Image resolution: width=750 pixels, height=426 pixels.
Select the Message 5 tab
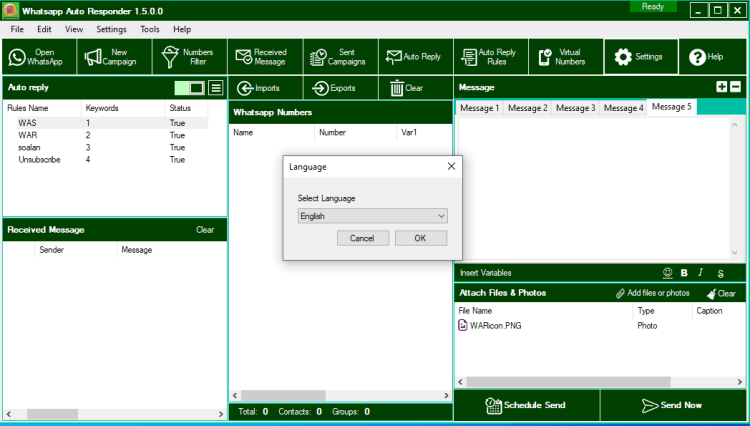(672, 107)
